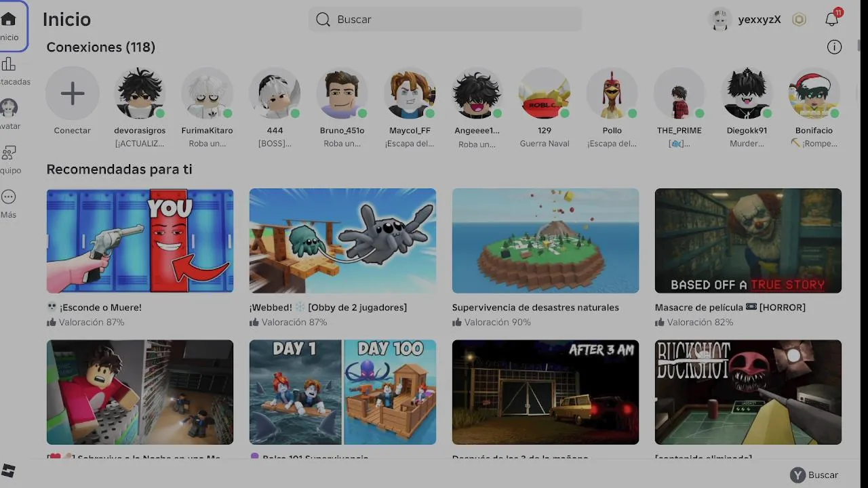Click the ¡Esconde o Muere! title text
Viewport: 868px width, 488px height.
tap(100, 308)
